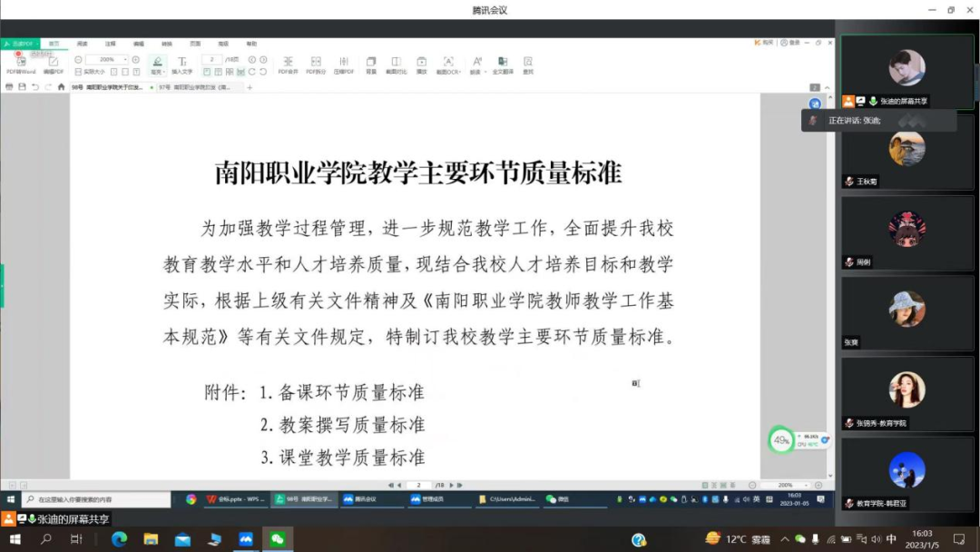The width and height of the screenshot is (980, 552).
Task: Open the 转换 ribbon tab
Action: coord(167,44)
